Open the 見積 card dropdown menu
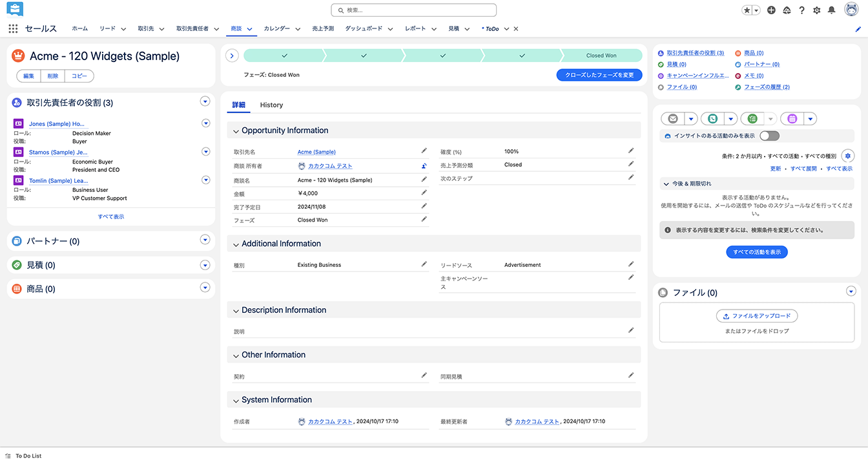868x464 pixels. point(205,264)
